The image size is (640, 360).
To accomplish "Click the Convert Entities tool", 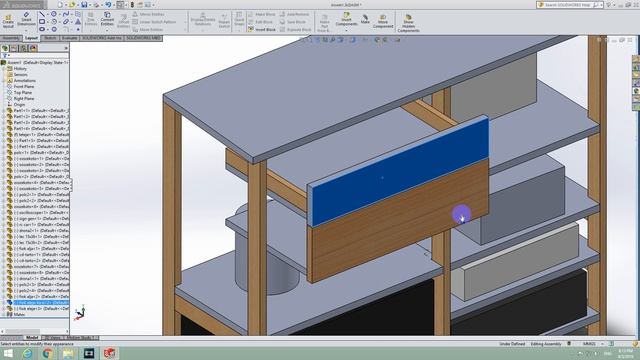I will (107, 19).
